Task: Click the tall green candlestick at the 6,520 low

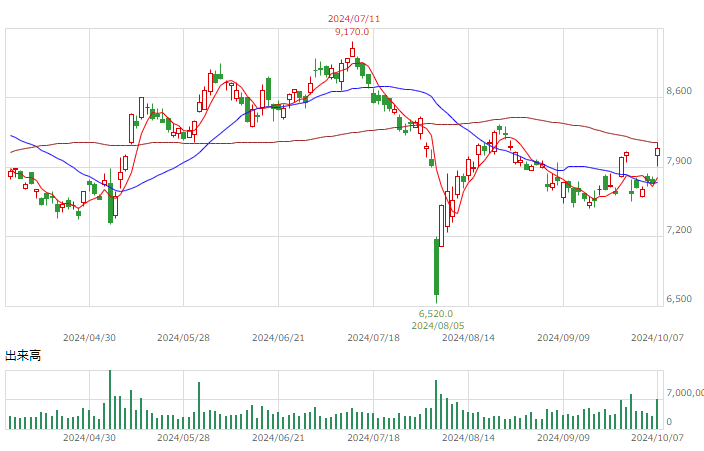Action: click(x=436, y=270)
